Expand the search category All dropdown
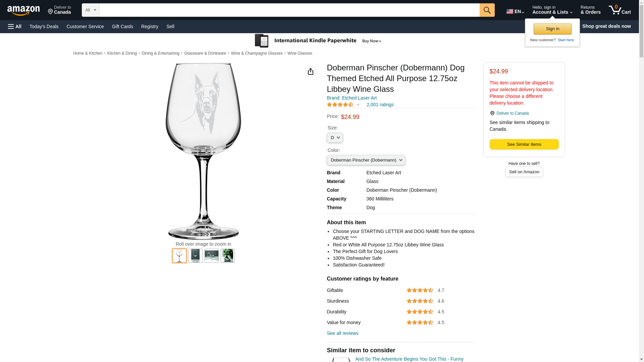Image resolution: width=644 pixels, height=362 pixels. tap(91, 10)
